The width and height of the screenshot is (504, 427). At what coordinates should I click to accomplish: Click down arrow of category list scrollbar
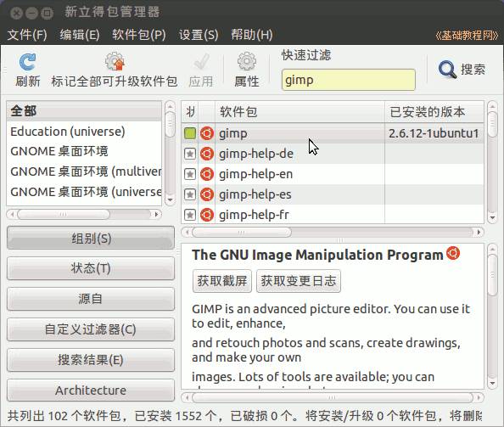170,200
